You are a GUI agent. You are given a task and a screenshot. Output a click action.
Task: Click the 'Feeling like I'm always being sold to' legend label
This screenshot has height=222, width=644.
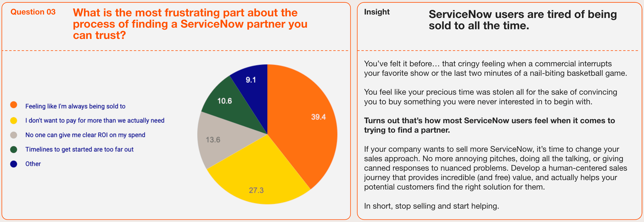pos(75,106)
